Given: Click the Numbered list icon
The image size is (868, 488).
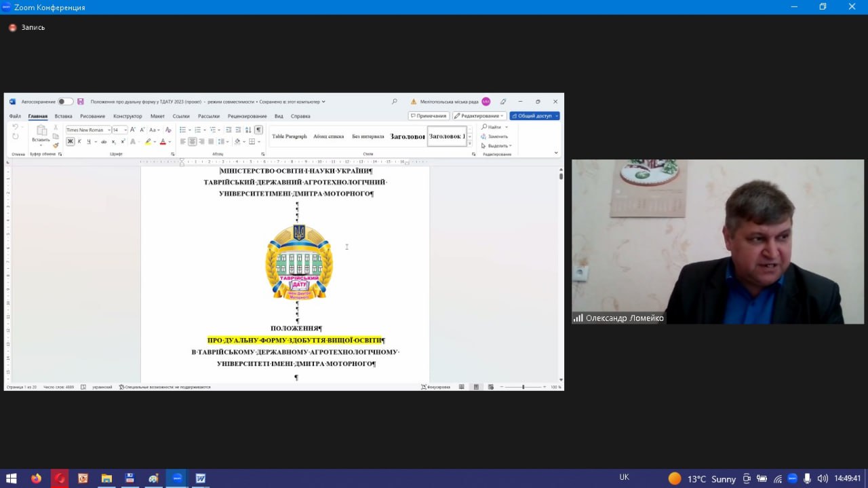Looking at the screenshot, I should coord(197,130).
